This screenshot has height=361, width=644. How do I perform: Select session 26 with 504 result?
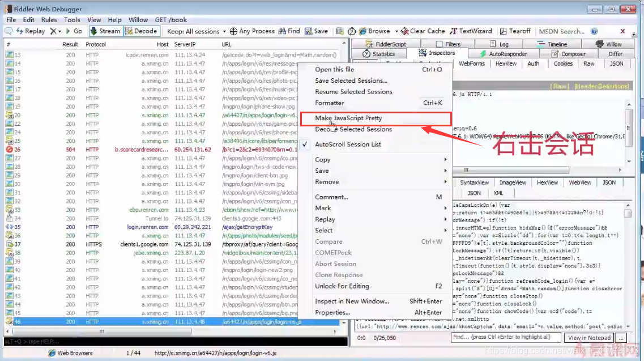click(x=173, y=150)
